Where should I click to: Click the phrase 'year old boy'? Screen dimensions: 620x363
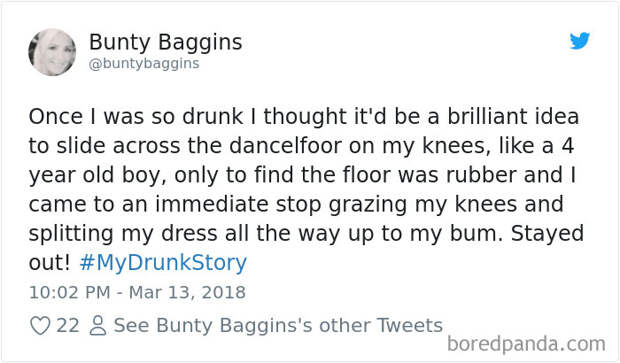95,176
